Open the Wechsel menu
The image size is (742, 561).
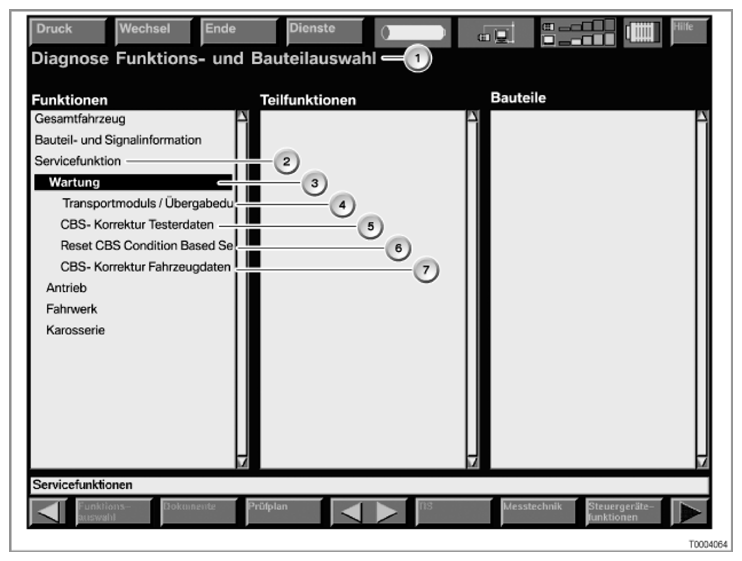coord(152,32)
